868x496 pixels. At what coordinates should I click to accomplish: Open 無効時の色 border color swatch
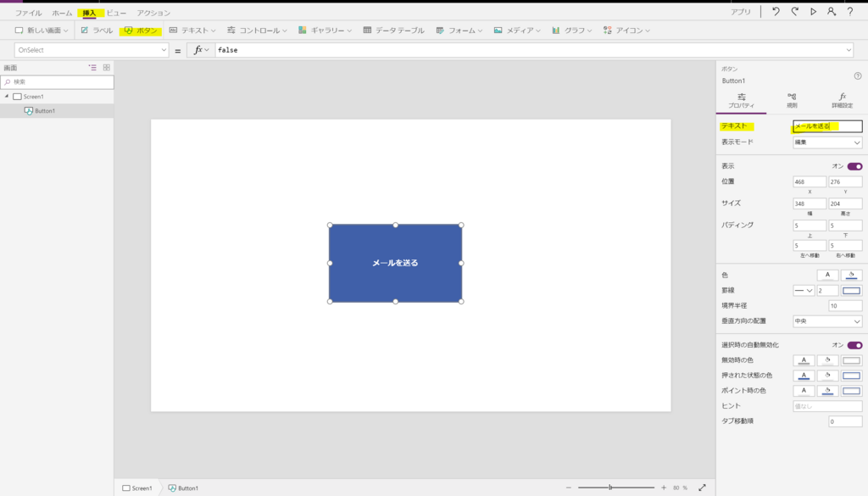[851, 360]
